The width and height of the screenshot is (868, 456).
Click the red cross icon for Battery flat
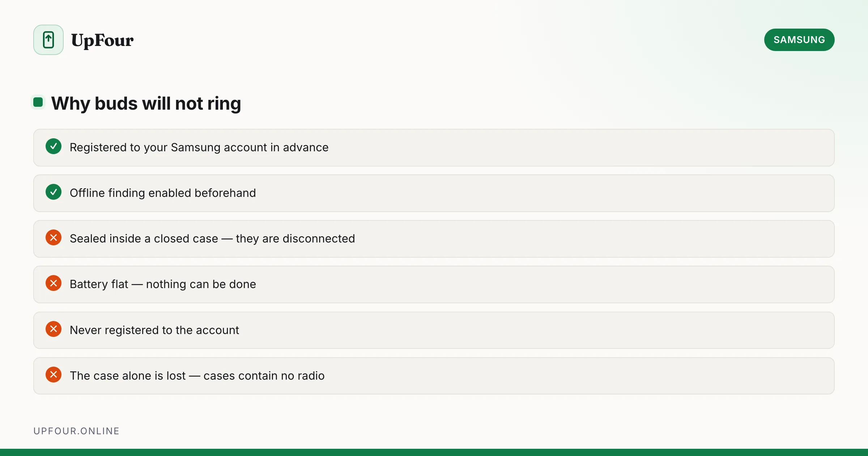(54, 283)
